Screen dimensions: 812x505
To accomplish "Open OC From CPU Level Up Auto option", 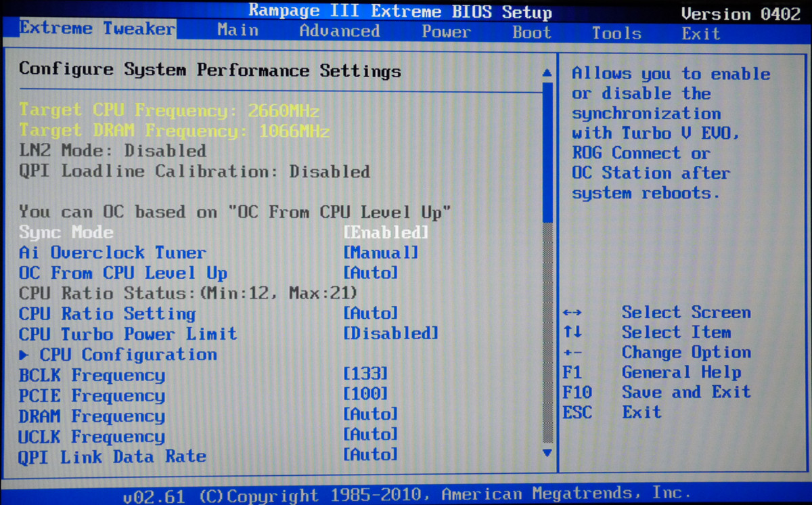I will click(x=370, y=273).
